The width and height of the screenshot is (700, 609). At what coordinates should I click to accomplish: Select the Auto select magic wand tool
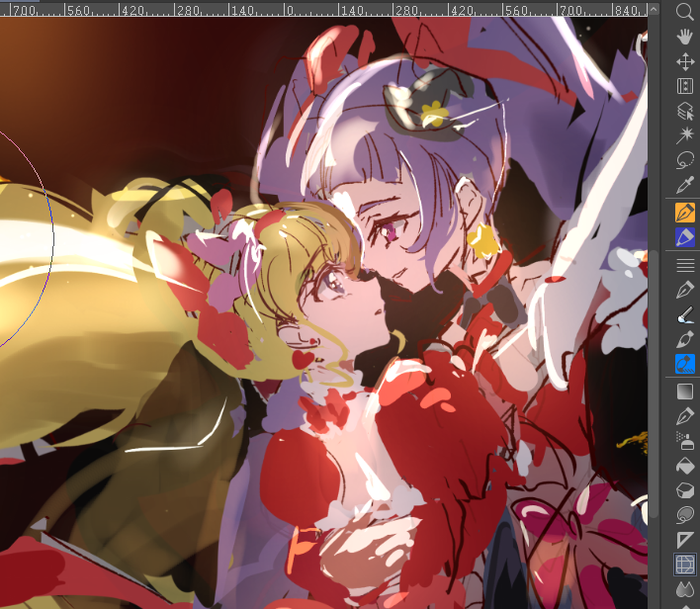(x=685, y=135)
